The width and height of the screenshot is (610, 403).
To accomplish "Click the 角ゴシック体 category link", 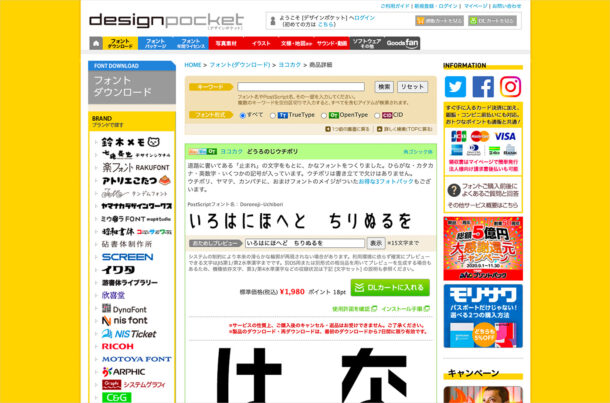I will (418, 152).
